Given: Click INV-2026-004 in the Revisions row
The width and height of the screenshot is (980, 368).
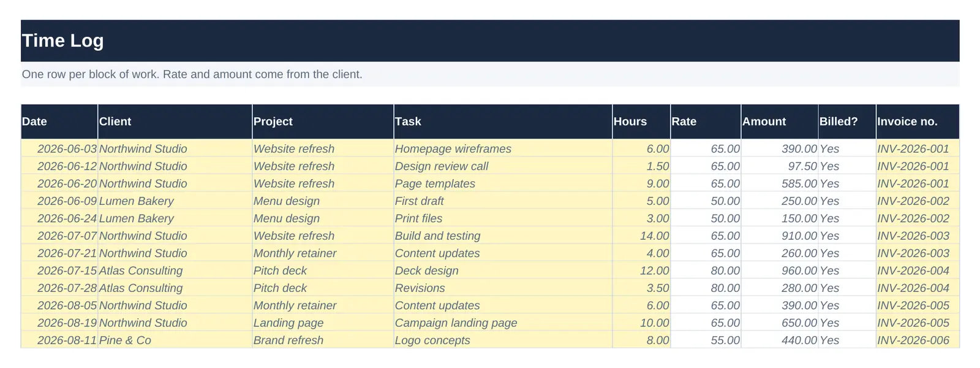Looking at the screenshot, I should tap(918, 288).
